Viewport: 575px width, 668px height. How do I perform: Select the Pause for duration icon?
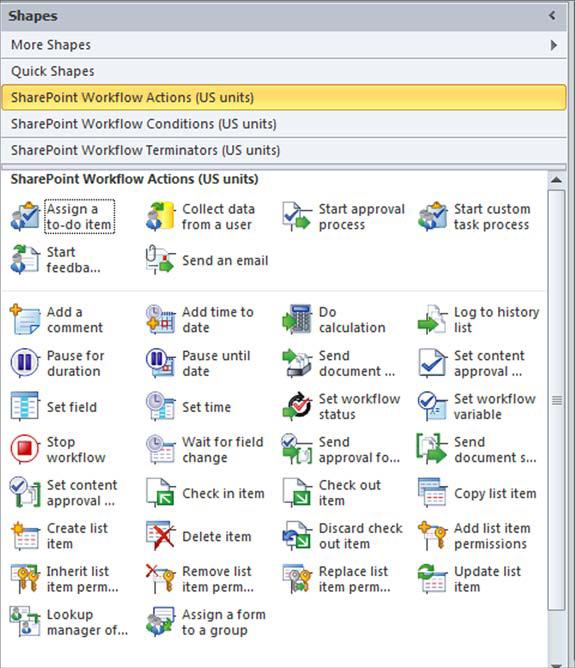click(x=25, y=363)
